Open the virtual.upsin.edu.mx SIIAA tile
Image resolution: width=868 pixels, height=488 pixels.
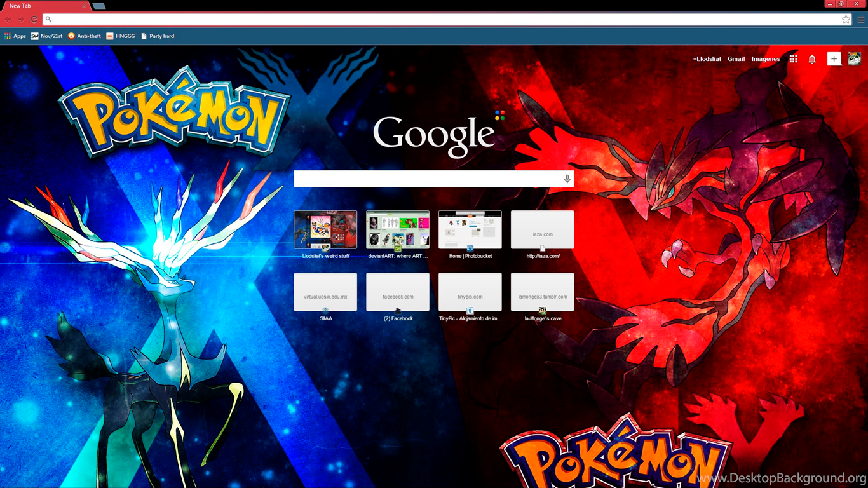pos(325,292)
